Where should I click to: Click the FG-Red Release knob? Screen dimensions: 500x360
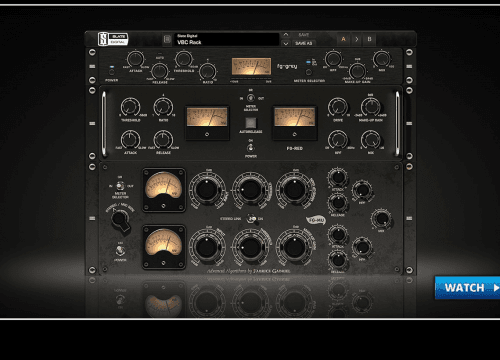(x=163, y=139)
